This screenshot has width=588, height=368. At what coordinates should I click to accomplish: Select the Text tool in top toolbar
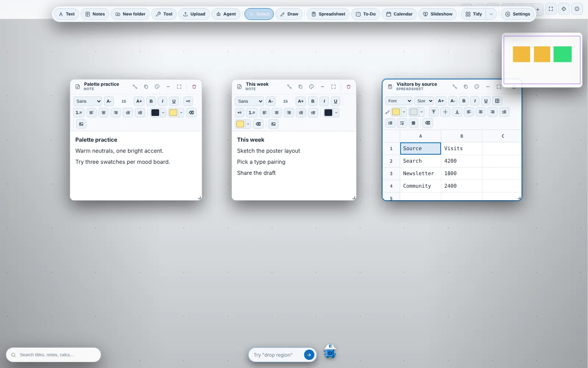click(x=67, y=14)
